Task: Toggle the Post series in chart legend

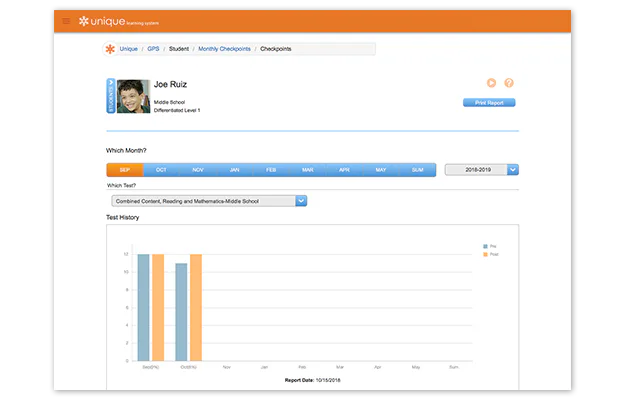Action: [x=491, y=254]
